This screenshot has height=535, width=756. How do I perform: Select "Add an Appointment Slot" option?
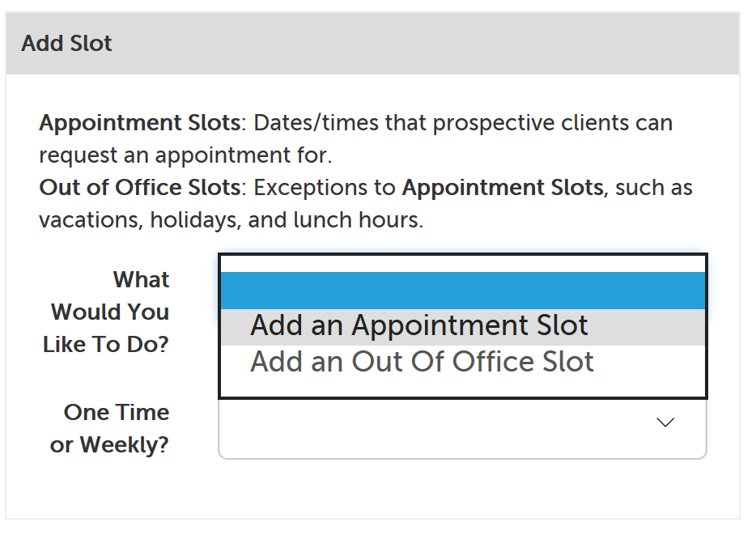tap(419, 326)
